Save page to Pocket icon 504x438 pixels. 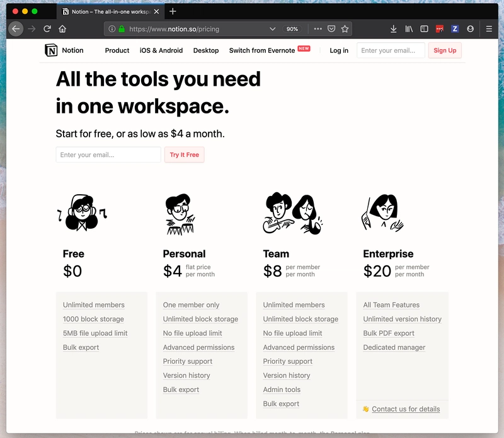331,29
